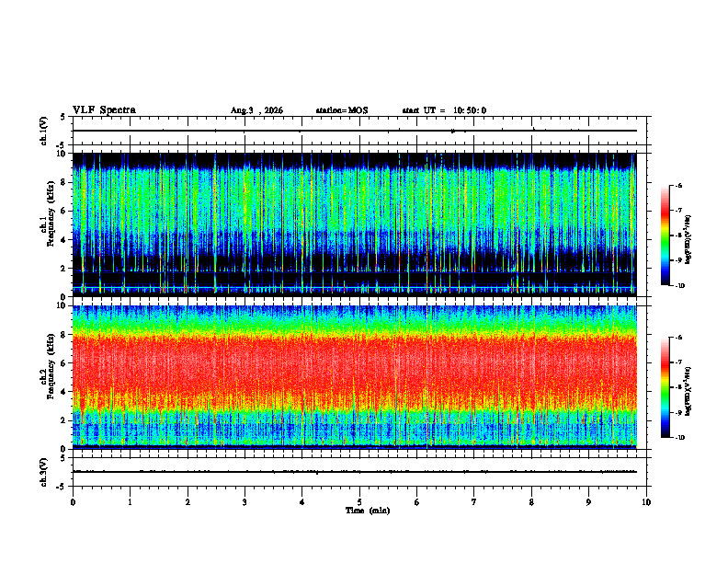Click time axis tick label "2"
This screenshot has height=563, width=728.
coord(188,502)
